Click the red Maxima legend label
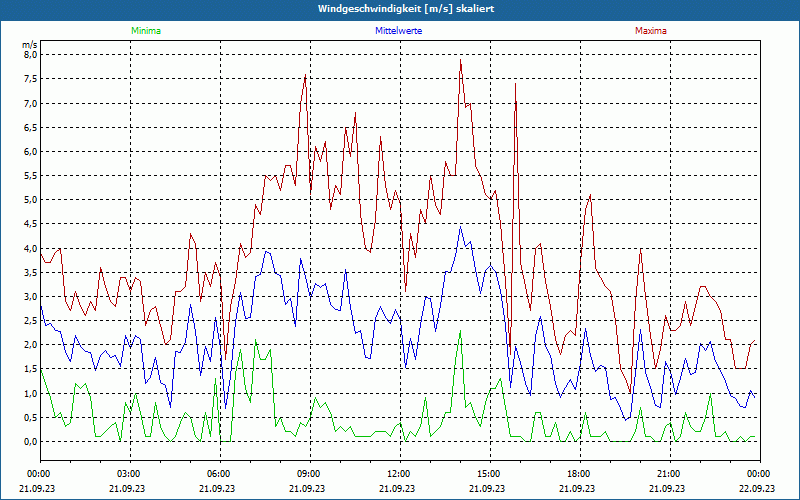This screenshot has width=800, height=500. click(651, 31)
